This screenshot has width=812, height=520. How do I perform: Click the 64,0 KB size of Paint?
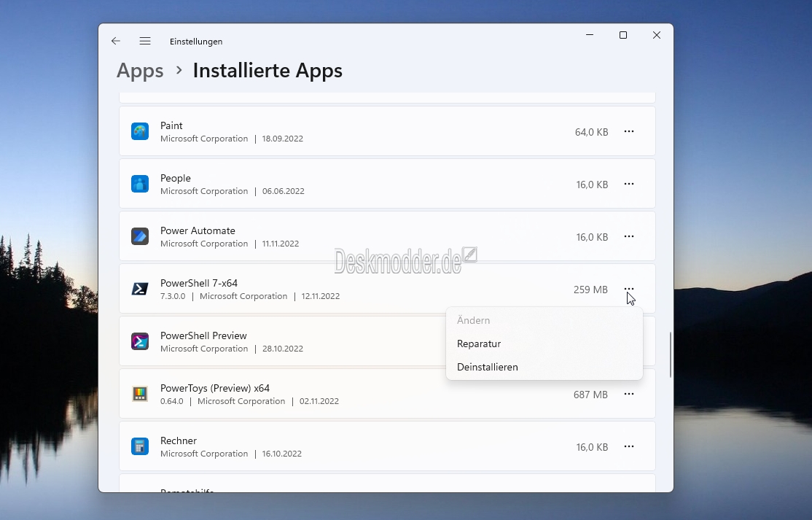(x=591, y=132)
